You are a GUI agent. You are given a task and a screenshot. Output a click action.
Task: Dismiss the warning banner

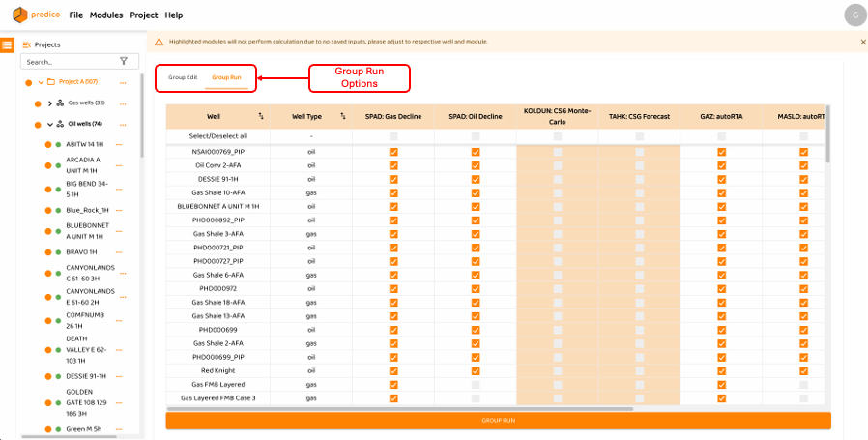[x=863, y=42]
